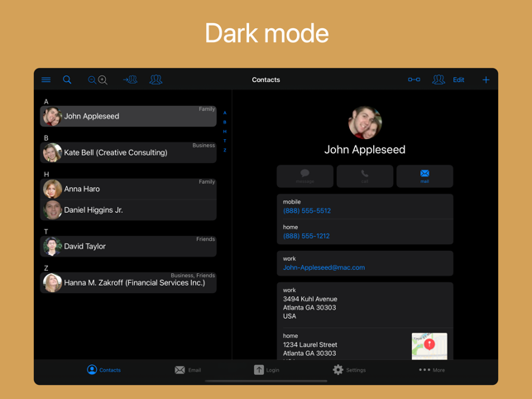
Task: Click the groups icon next to Edit
Action: 439,79
